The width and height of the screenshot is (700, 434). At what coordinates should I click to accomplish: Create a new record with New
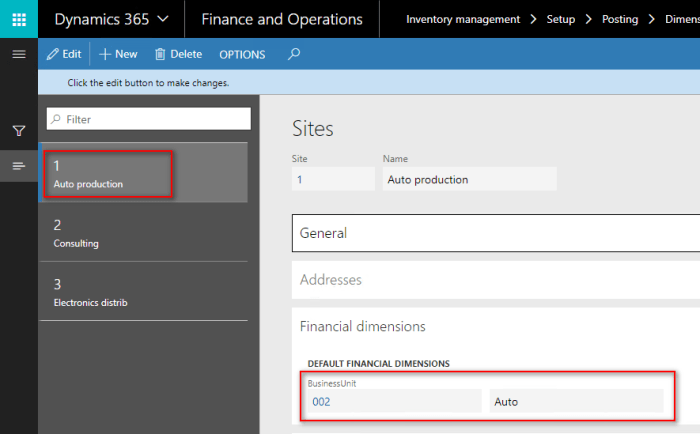[x=118, y=54]
